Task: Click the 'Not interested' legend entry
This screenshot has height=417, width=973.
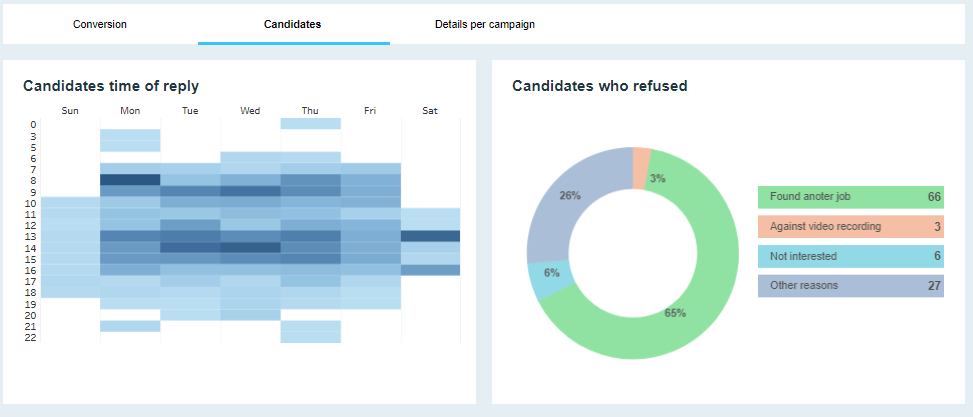Action: (x=850, y=256)
